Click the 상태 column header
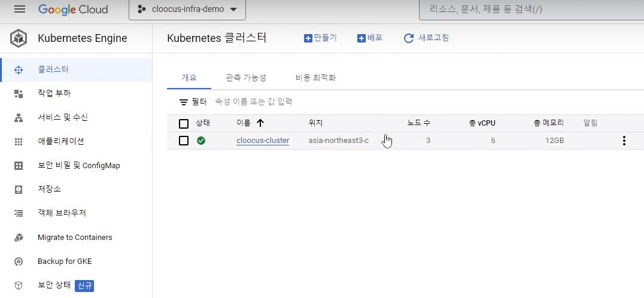644x298 pixels. [x=203, y=123]
